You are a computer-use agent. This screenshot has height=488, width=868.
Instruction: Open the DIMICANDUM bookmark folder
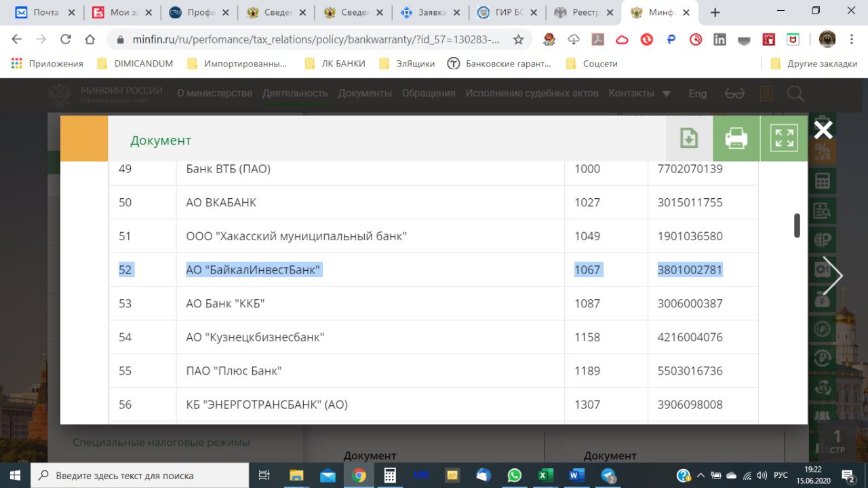pos(135,64)
